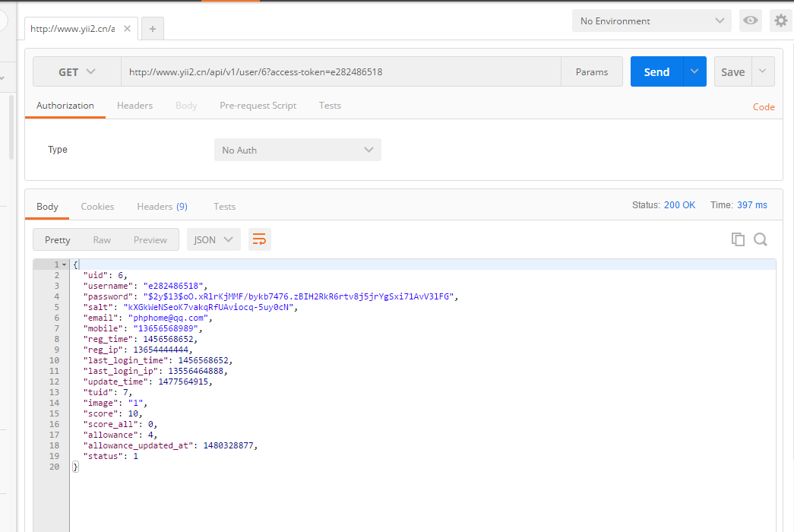794x532 pixels.
Task: Click line number 20 in gutter
Action: click(x=54, y=467)
